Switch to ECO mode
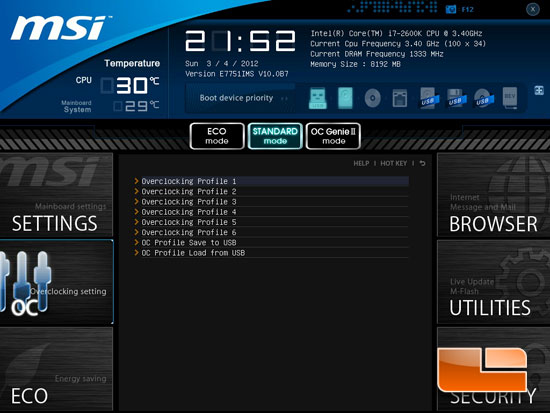Screen dimensions: 550x413 (x=217, y=136)
